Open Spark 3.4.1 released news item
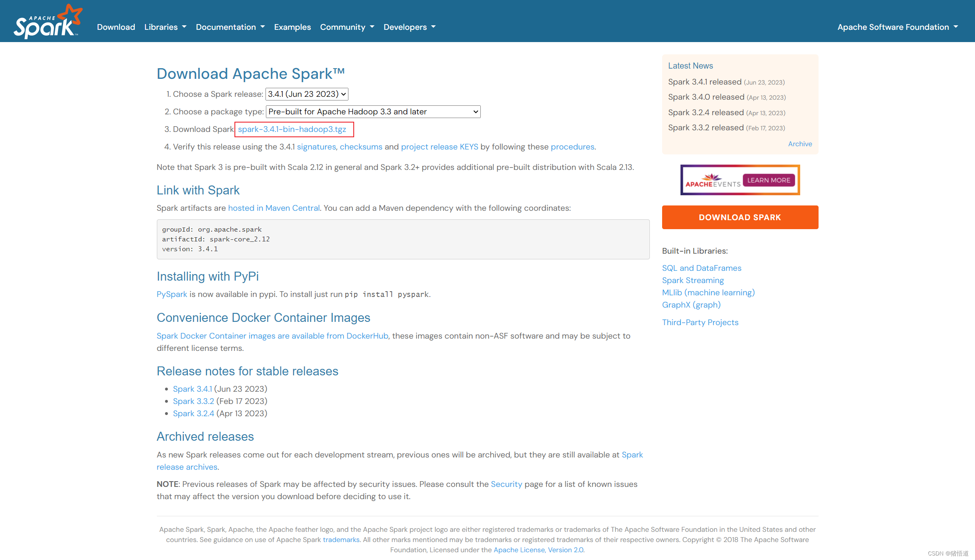The image size is (975, 560). (x=705, y=82)
